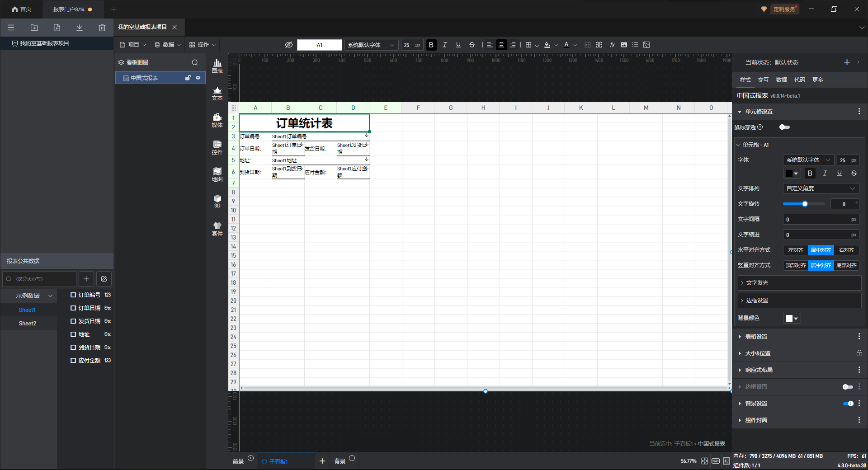Viewport: 868px width, 470px height.
Task: Open the 数据 menu in toolbar
Action: coord(168,45)
